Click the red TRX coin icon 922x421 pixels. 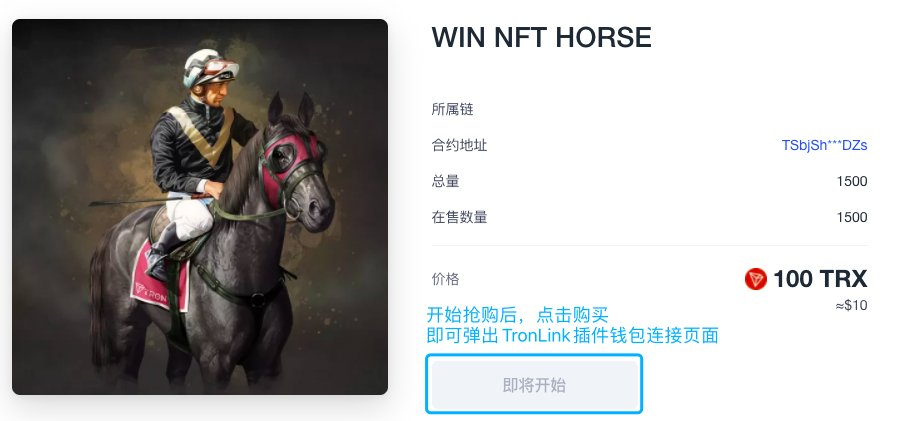[x=756, y=279]
